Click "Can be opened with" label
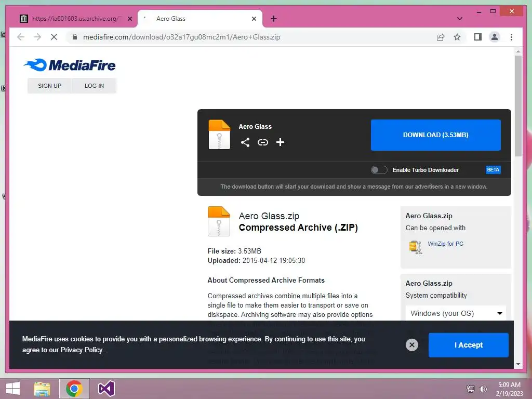The height and width of the screenshot is (399, 532). coord(435,228)
